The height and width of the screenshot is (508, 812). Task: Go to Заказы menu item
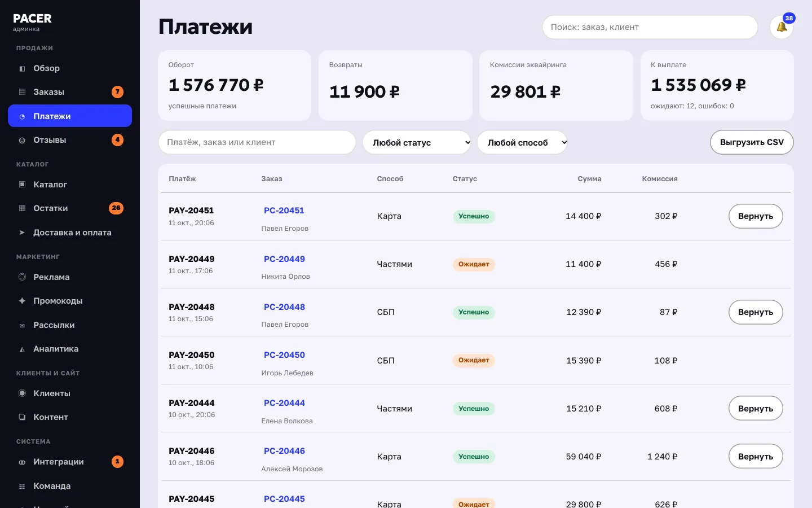pyautogui.click(x=70, y=92)
